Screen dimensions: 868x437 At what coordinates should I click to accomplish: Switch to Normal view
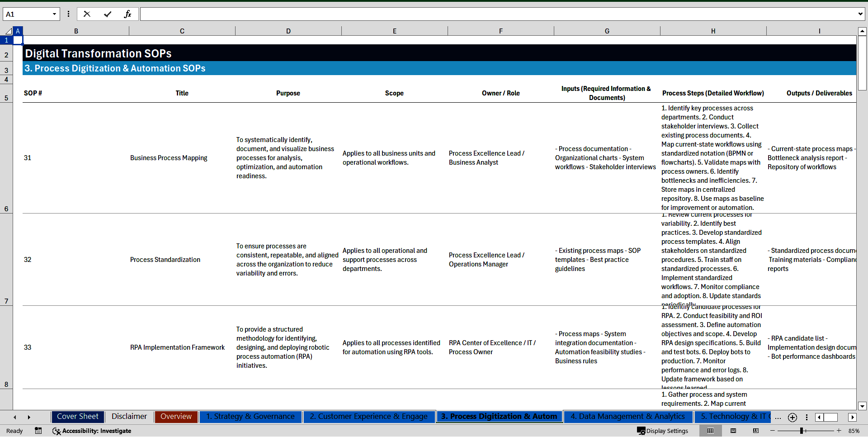click(x=710, y=431)
